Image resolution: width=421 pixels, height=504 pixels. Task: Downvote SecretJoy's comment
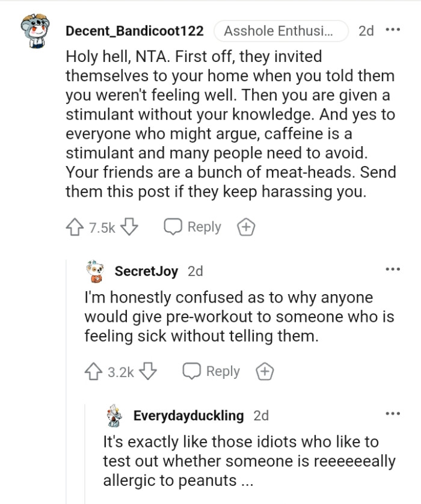pos(147,372)
